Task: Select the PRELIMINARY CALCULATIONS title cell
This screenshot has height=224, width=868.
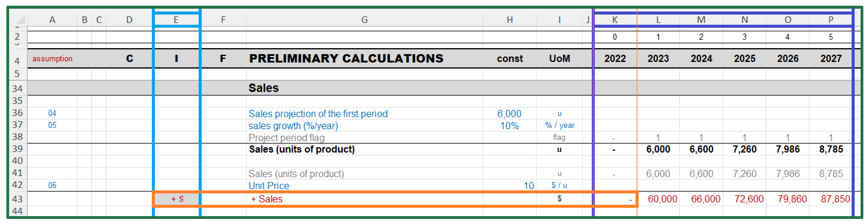Action: click(346, 59)
